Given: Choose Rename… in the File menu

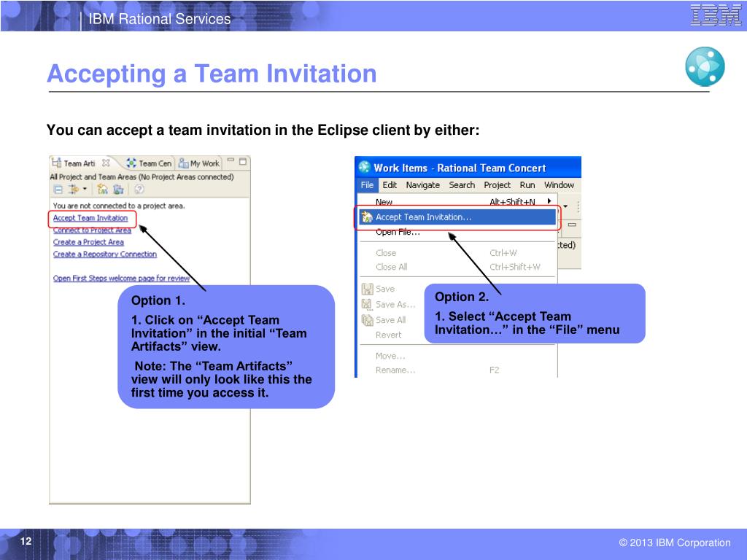Looking at the screenshot, I should tap(457, 370).
